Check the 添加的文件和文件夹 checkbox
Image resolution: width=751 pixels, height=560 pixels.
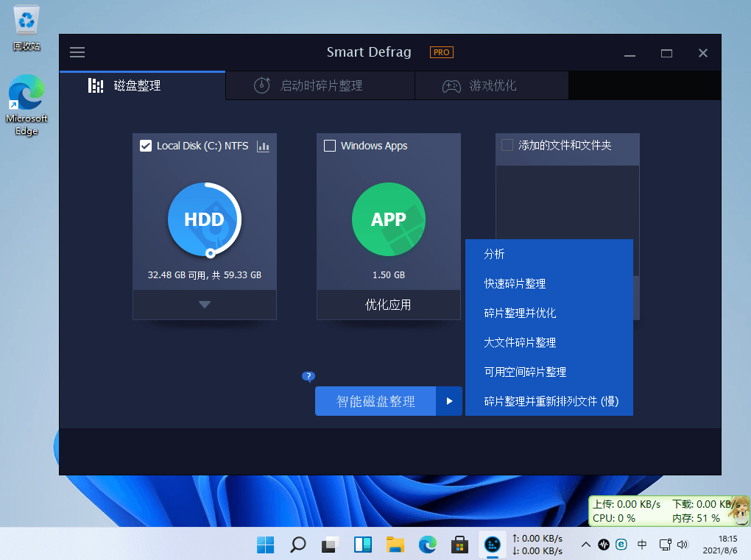[507, 145]
